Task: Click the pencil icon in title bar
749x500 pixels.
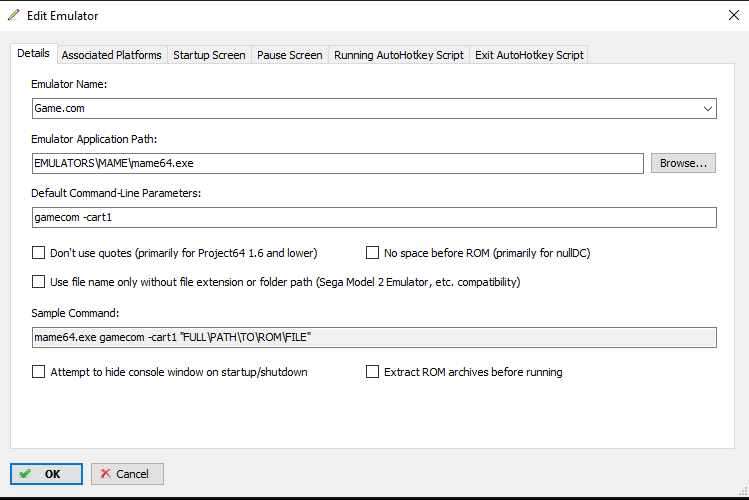Action: tap(14, 15)
